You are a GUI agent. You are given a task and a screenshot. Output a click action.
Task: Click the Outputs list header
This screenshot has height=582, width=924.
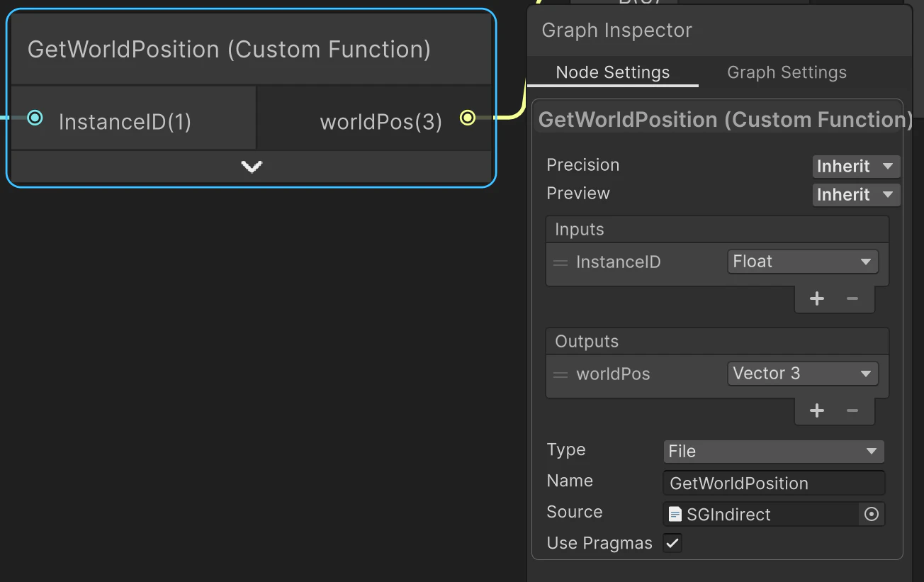717,342
